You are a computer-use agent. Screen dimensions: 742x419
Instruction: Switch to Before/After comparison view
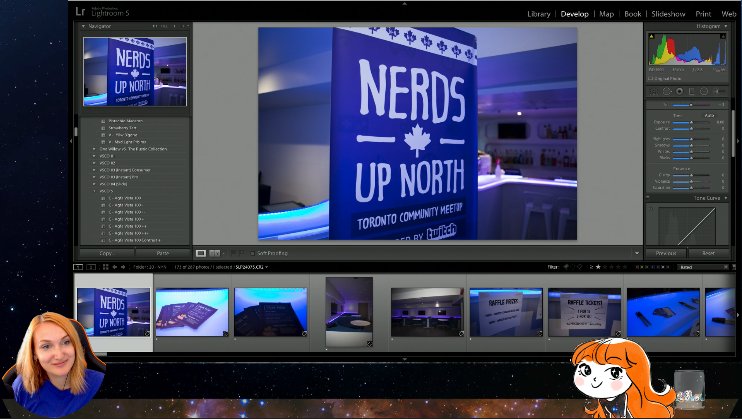(x=214, y=253)
